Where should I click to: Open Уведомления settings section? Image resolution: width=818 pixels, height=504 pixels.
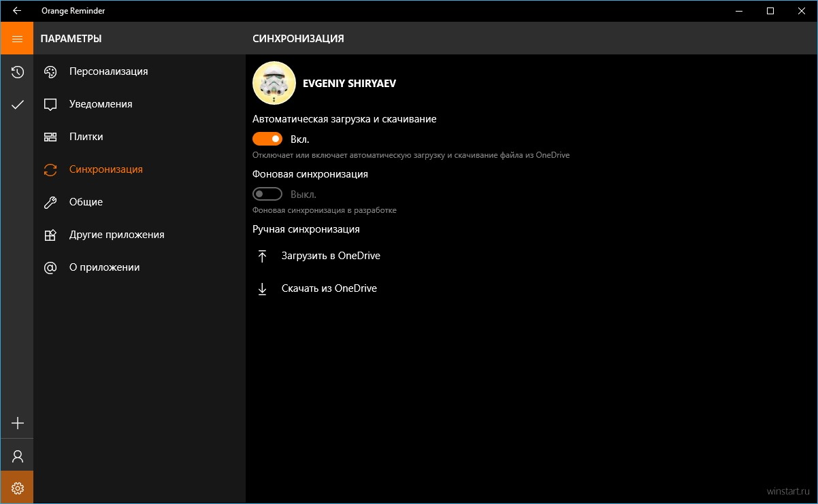[x=140, y=104]
